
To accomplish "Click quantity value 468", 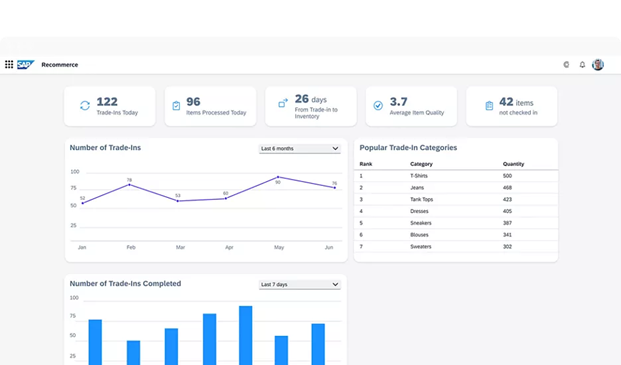I will (x=507, y=188).
